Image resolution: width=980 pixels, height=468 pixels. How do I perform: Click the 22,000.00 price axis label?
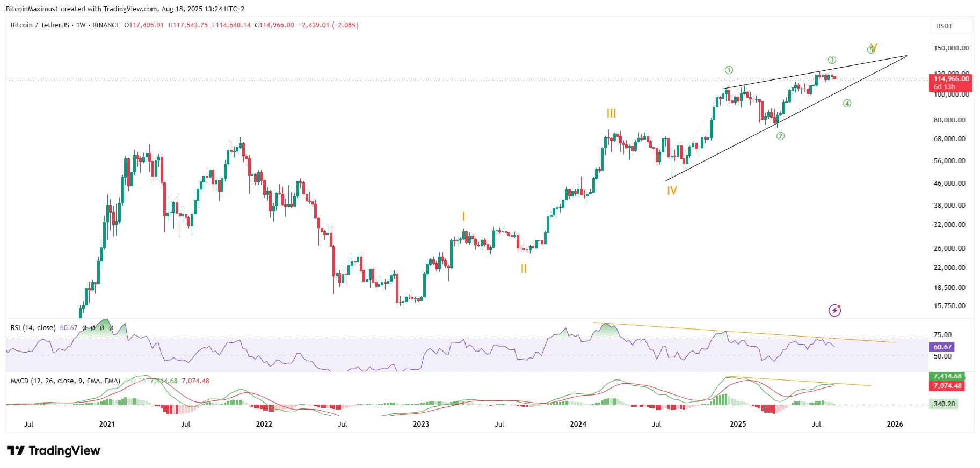pos(949,268)
